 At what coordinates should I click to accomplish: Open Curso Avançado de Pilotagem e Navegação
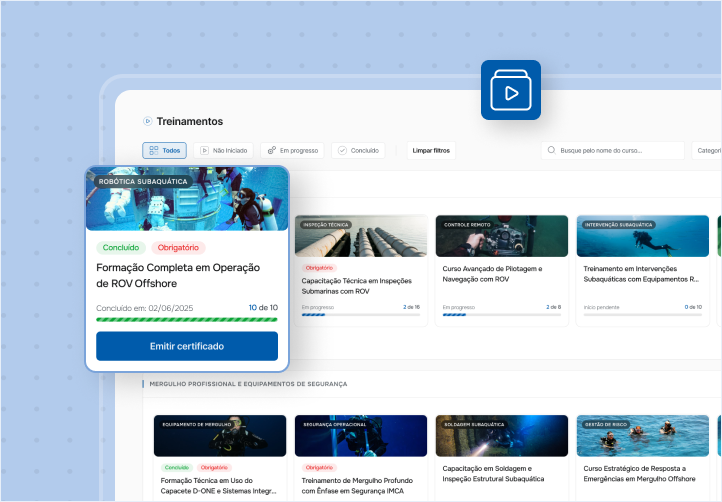click(x=492, y=274)
